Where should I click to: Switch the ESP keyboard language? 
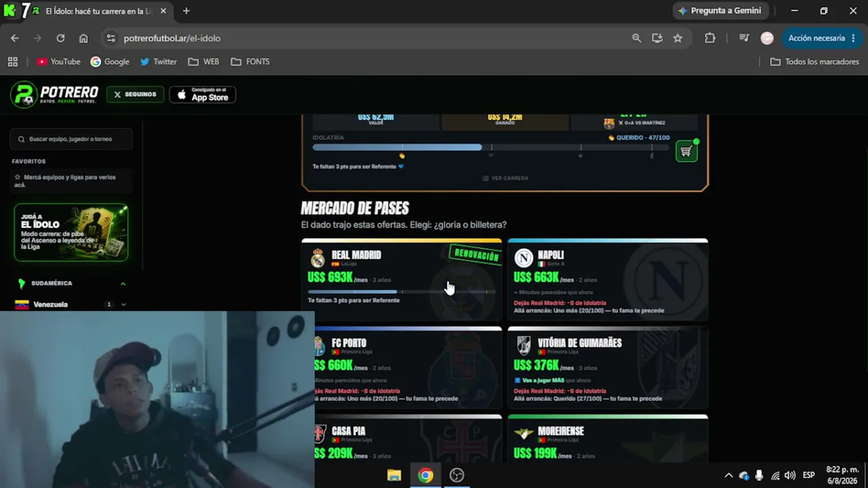click(x=809, y=475)
